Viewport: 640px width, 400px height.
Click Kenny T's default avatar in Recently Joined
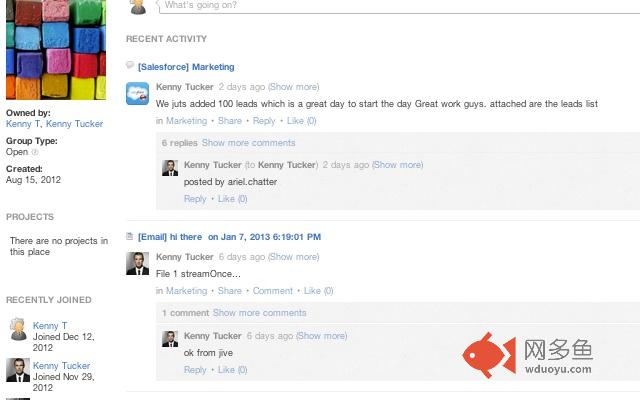tap(18, 330)
